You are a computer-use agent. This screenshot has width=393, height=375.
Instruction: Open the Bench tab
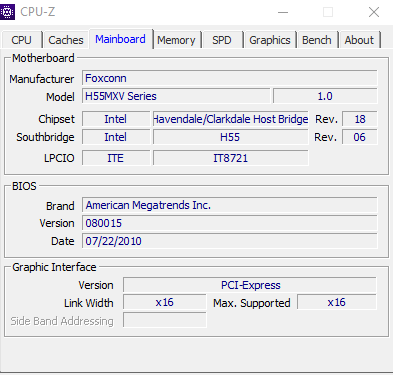317,40
